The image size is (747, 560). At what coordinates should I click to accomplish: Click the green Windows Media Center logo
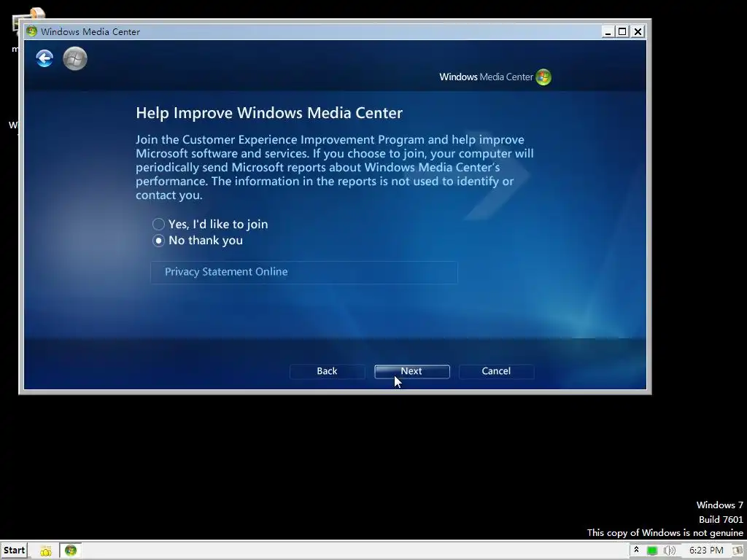coord(543,77)
